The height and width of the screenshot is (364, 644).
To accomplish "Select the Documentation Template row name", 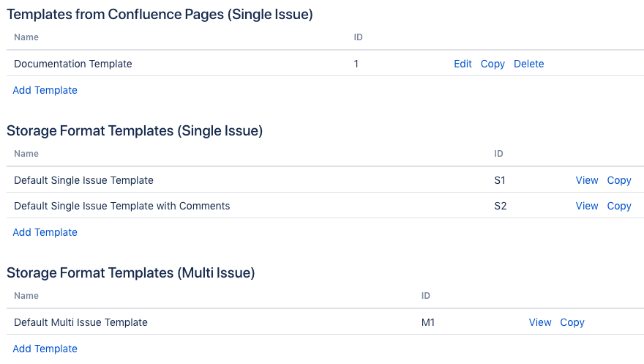I will pos(72,64).
